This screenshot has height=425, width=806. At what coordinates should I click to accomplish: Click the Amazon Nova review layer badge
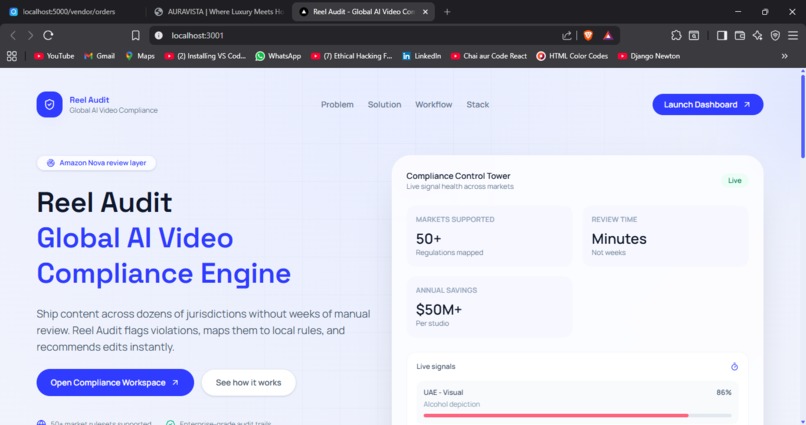click(96, 163)
